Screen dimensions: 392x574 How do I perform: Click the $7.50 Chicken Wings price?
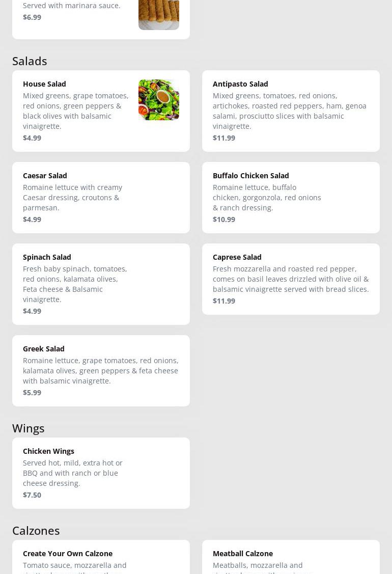32,495
